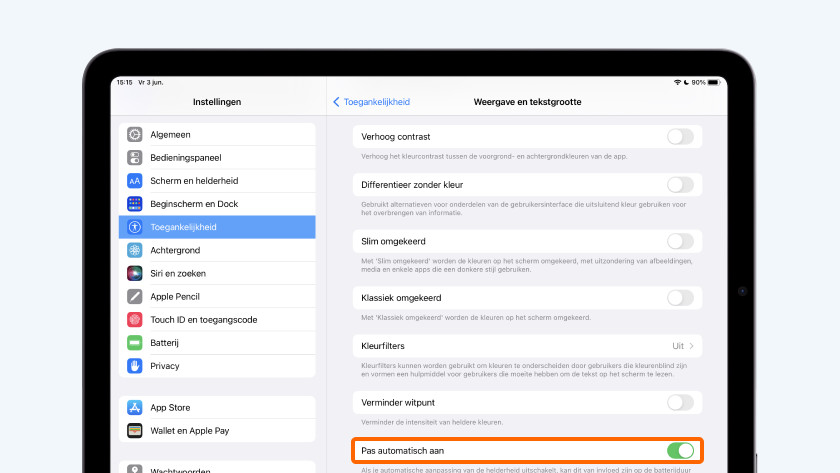Turn on Klassiek omgekeerd switch

(x=680, y=298)
